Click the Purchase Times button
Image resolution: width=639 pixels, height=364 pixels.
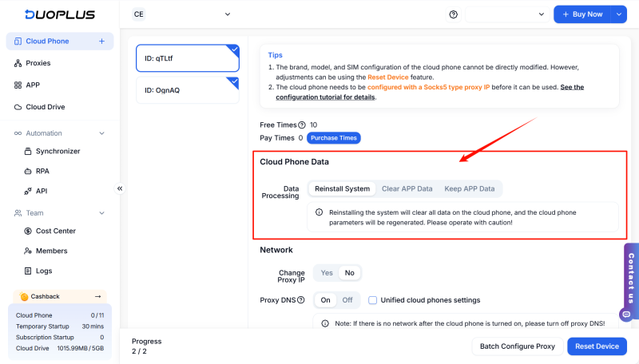[x=334, y=138]
